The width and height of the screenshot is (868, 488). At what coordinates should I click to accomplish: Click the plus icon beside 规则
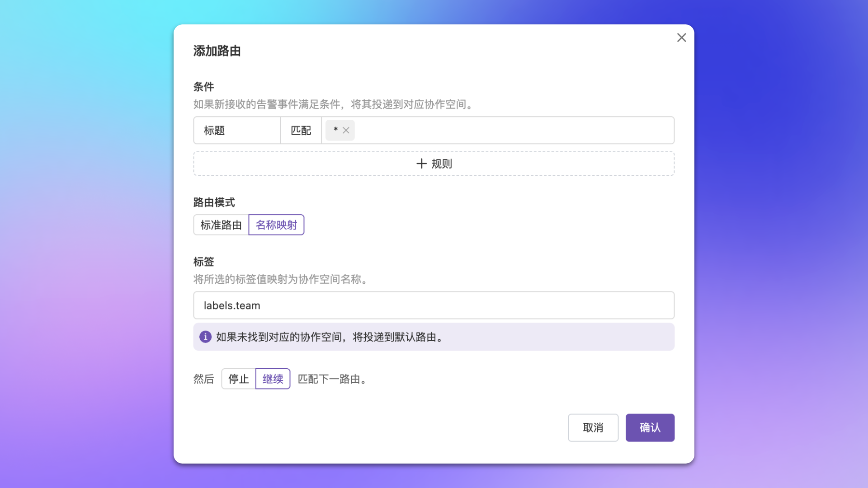point(421,164)
